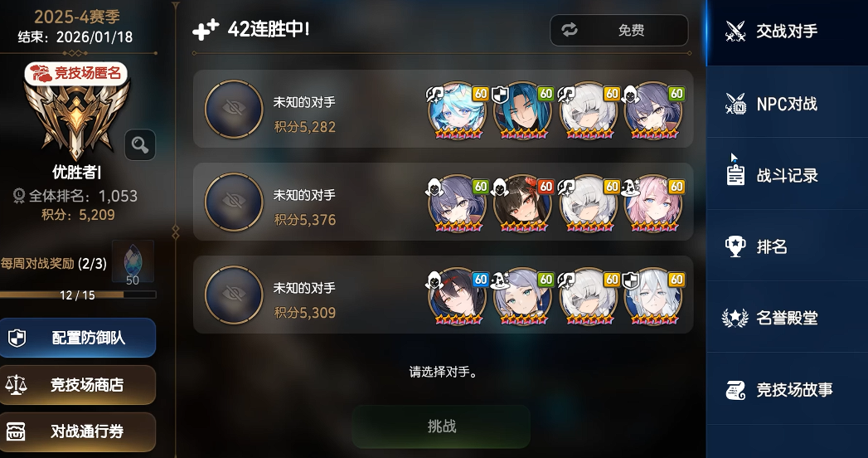Click the weekly reward crystal icon showing 50
This screenshot has height=458, width=868.
coord(133,262)
